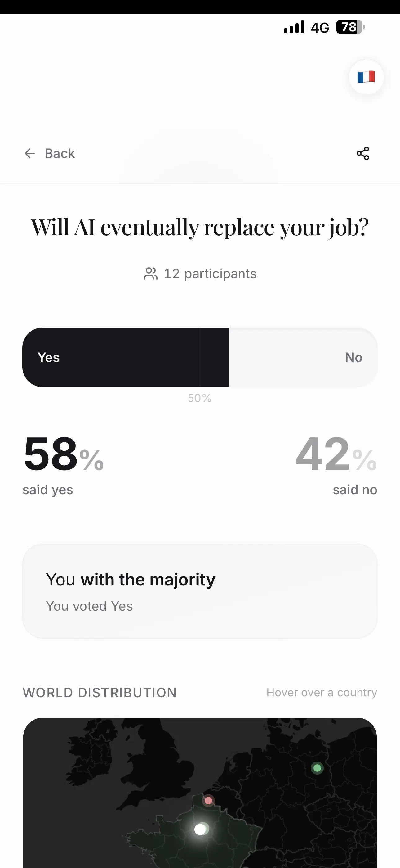Select the poll question title
This screenshot has height=868, width=400.
(200, 228)
